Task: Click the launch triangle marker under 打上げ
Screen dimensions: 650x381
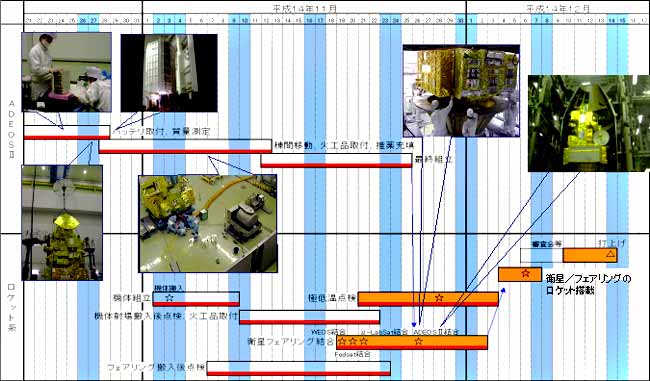Action: [610, 254]
